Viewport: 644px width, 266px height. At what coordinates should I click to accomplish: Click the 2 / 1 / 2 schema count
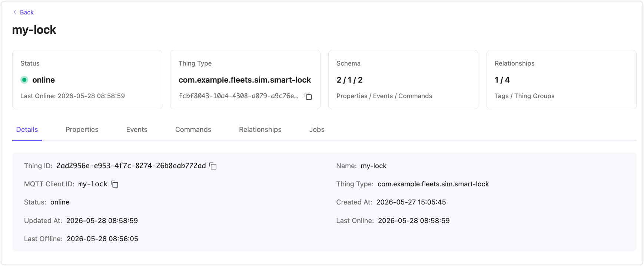tap(349, 80)
